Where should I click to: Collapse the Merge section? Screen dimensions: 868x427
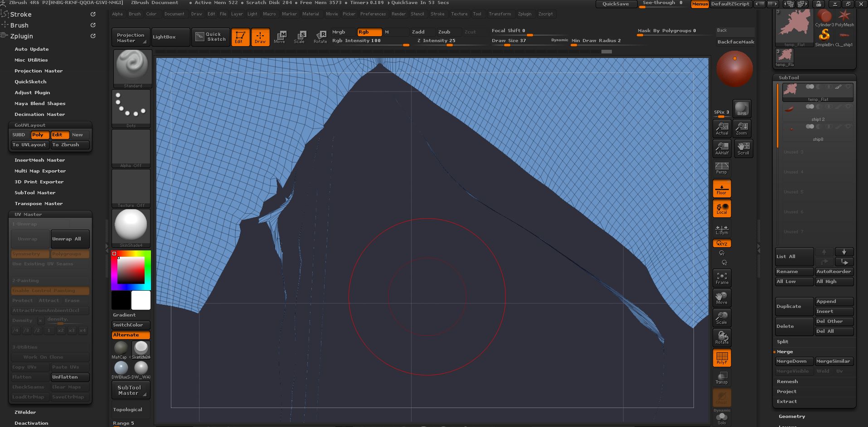tap(785, 351)
